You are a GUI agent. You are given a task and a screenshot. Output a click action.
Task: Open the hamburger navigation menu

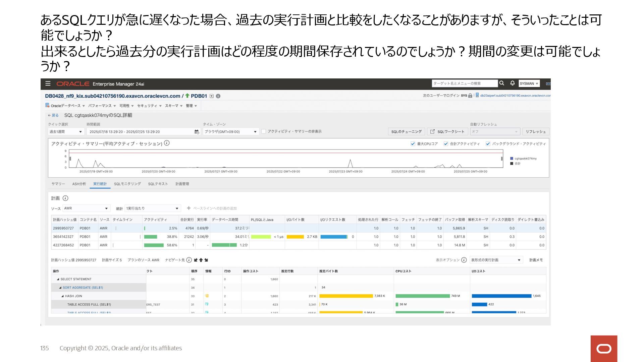pos(48,83)
